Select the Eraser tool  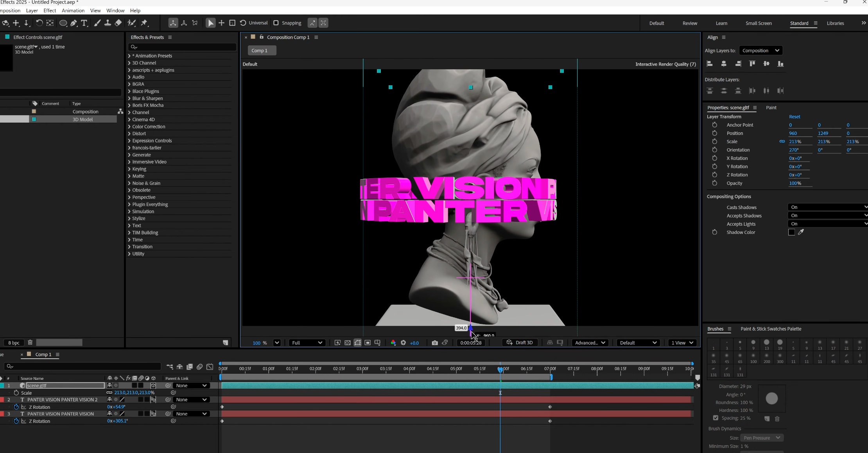click(x=118, y=23)
